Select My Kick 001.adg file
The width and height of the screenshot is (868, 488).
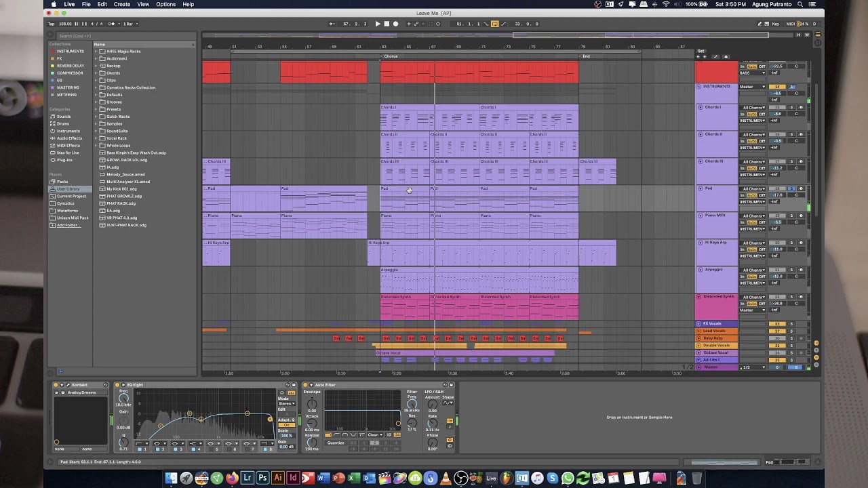(121, 189)
